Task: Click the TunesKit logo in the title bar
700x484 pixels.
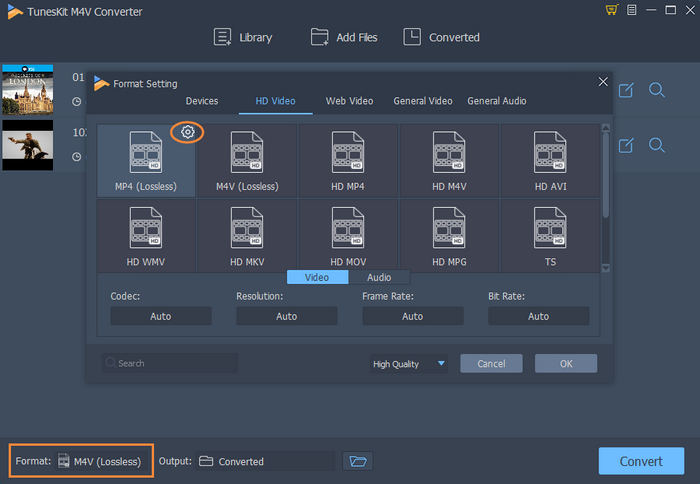Action: [x=15, y=12]
